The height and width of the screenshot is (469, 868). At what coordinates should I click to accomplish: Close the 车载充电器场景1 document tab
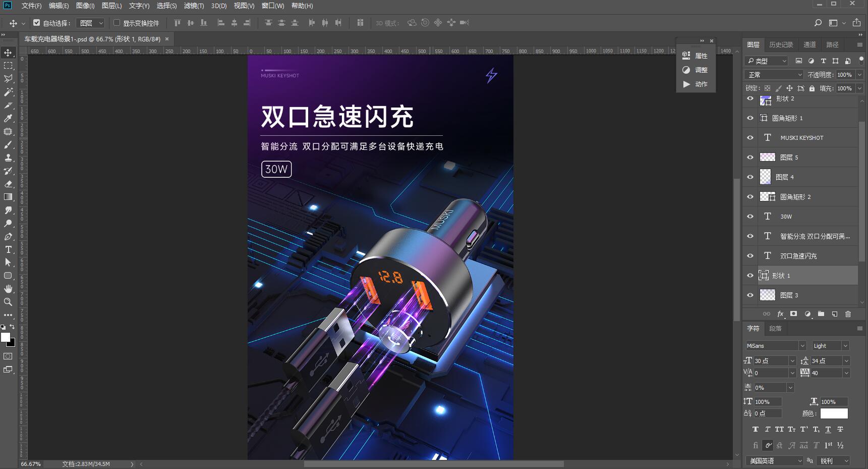click(x=167, y=39)
